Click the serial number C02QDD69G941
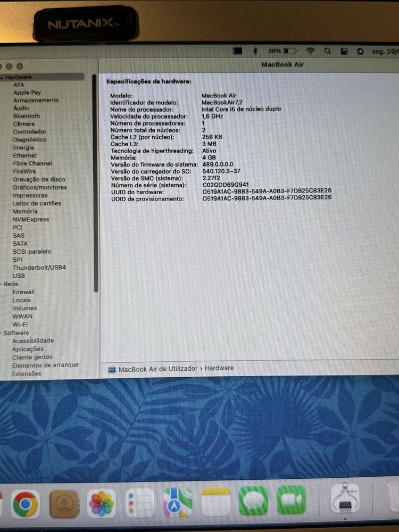 click(x=226, y=185)
